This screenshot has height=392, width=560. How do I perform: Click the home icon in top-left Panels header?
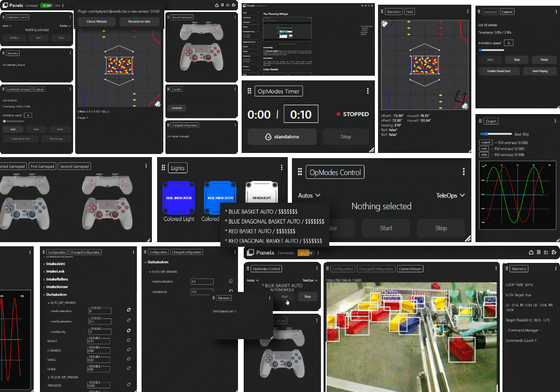pyautogui.click(x=217, y=5)
